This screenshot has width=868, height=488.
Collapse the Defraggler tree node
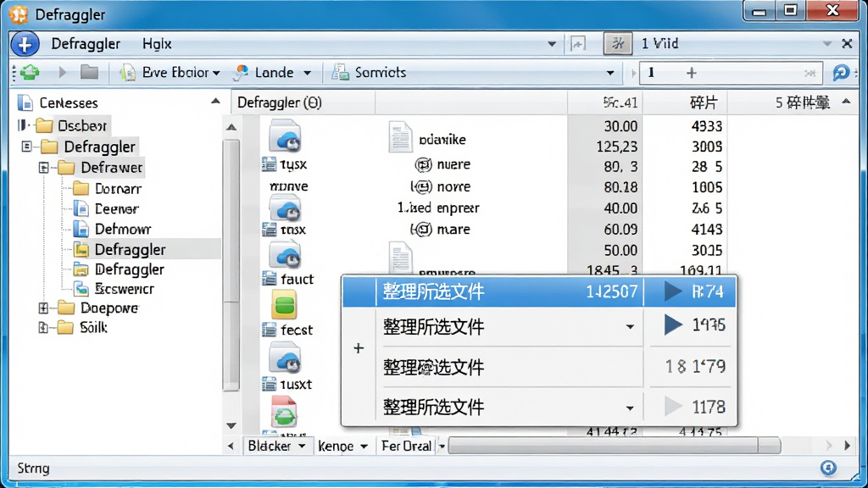(x=26, y=147)
